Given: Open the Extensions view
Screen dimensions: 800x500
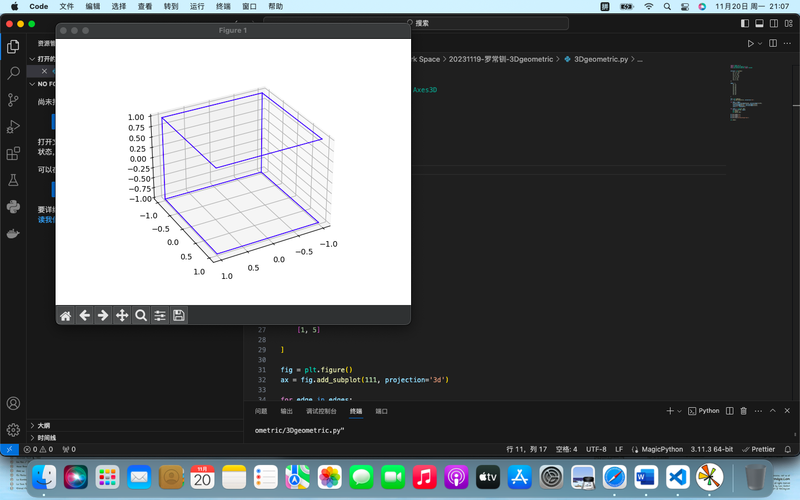Looking at the screenshot, I should [x=13, y=153].
